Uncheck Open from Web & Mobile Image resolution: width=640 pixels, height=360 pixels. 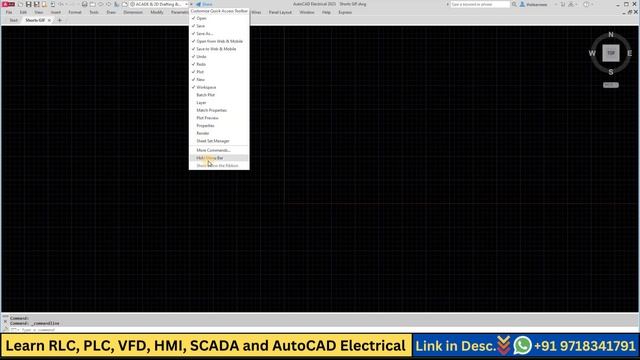coord(219,41)
